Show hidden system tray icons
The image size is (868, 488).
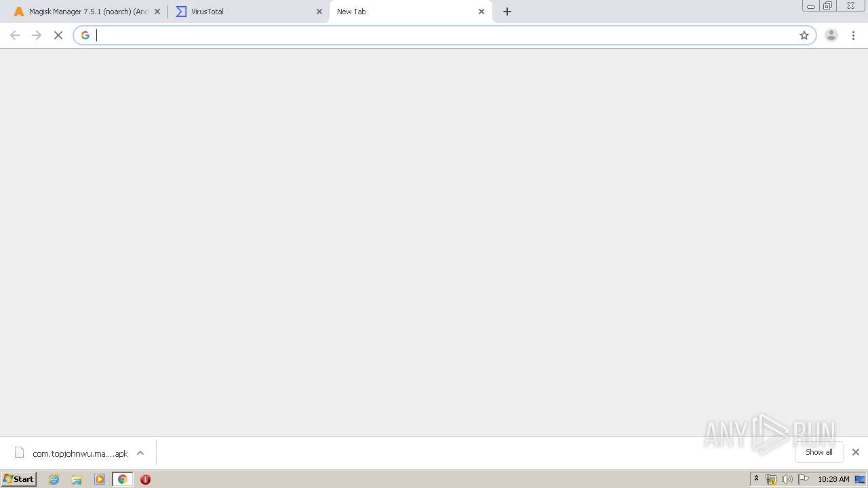pyautogui.click(x=757, y=479)
